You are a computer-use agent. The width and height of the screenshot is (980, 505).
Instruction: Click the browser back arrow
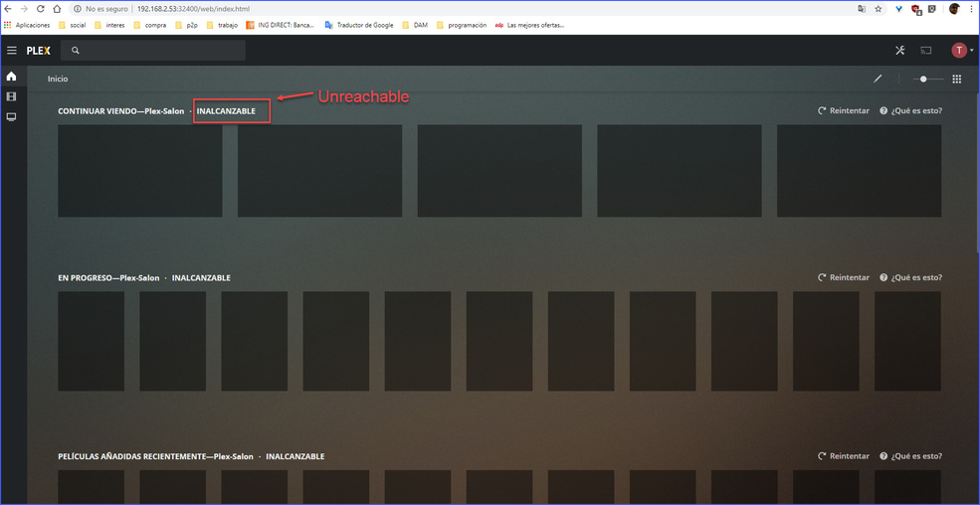click(8, 9)
